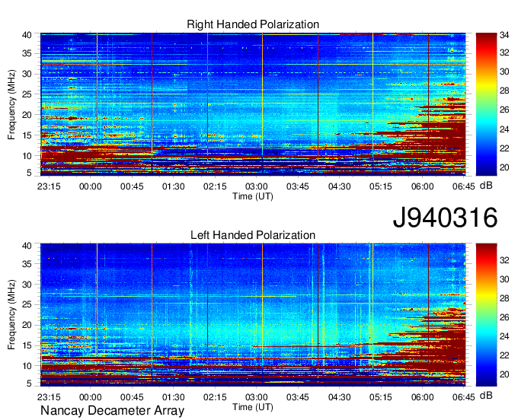Screen dimensions: 518x420
Task: Click the "Left Handed Polarization" plot title
Action: (253, 235)
